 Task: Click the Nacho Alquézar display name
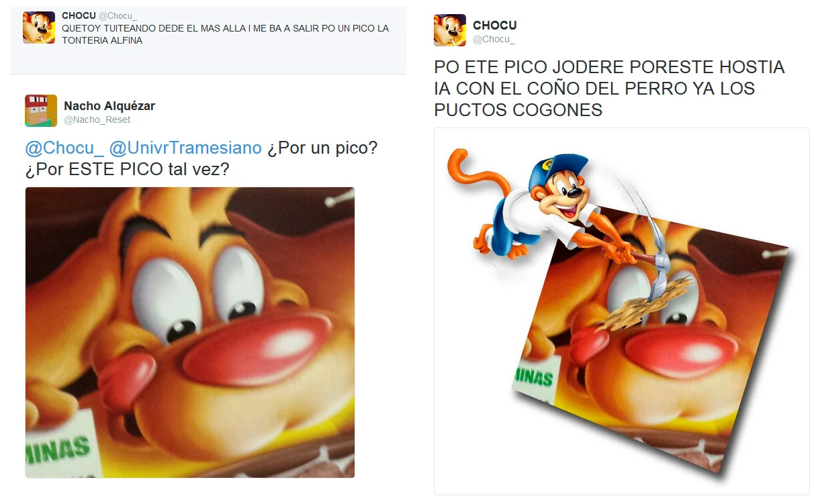pyautogui.click(x=109, y=106)
